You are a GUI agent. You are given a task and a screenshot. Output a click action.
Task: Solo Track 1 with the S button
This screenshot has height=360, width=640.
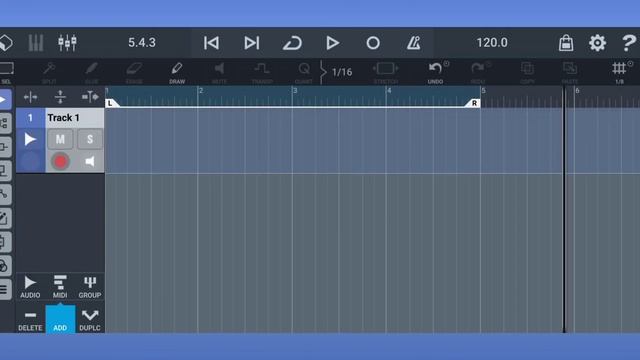[90, 139]
